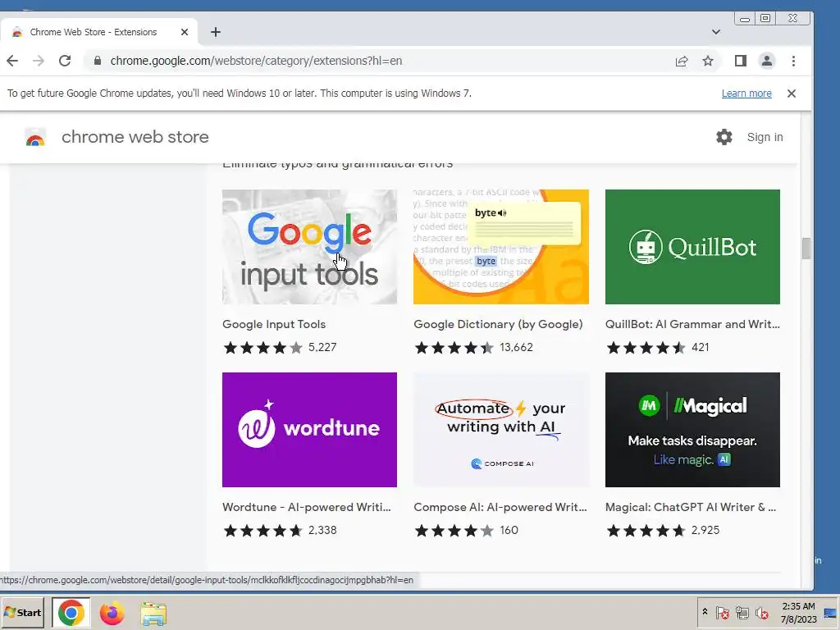Click QuillBot: AI Grammar title
The height and width of the screenshot is (630, 840).
(692, 324)
